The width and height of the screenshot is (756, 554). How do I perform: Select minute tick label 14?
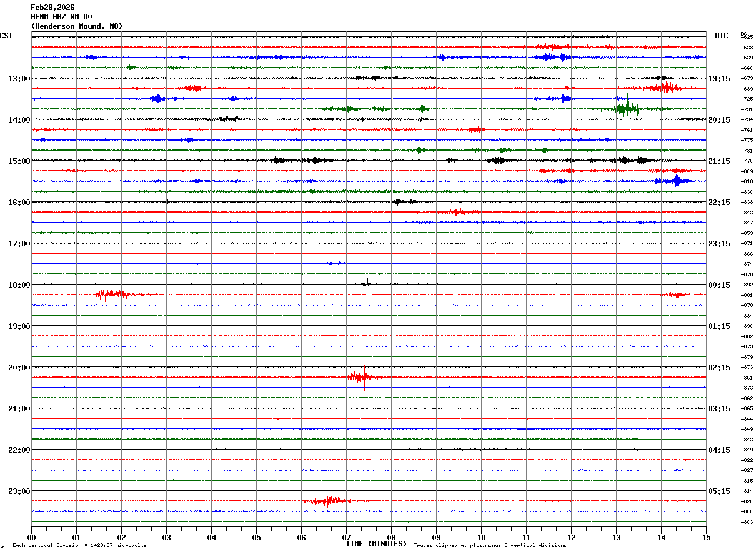(x=661, y=538)
